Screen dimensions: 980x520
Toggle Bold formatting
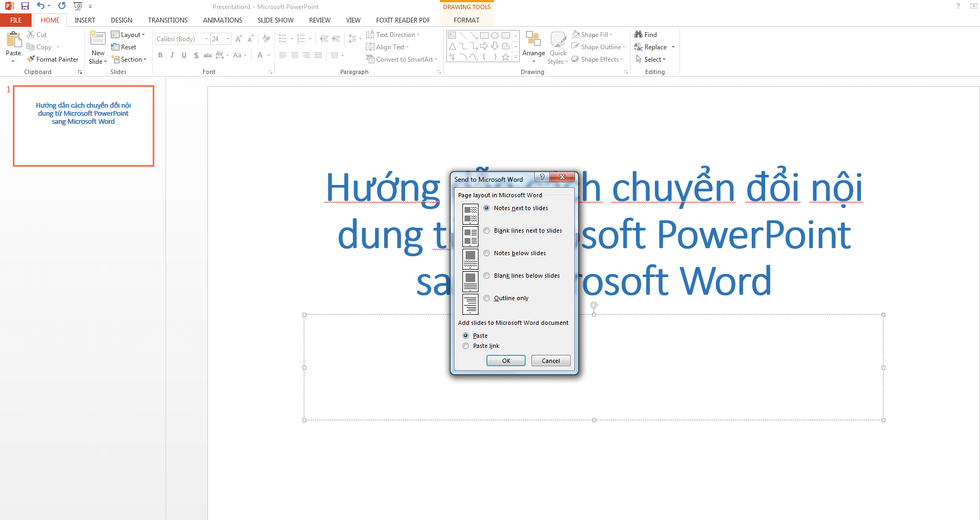tap(160, 55)
